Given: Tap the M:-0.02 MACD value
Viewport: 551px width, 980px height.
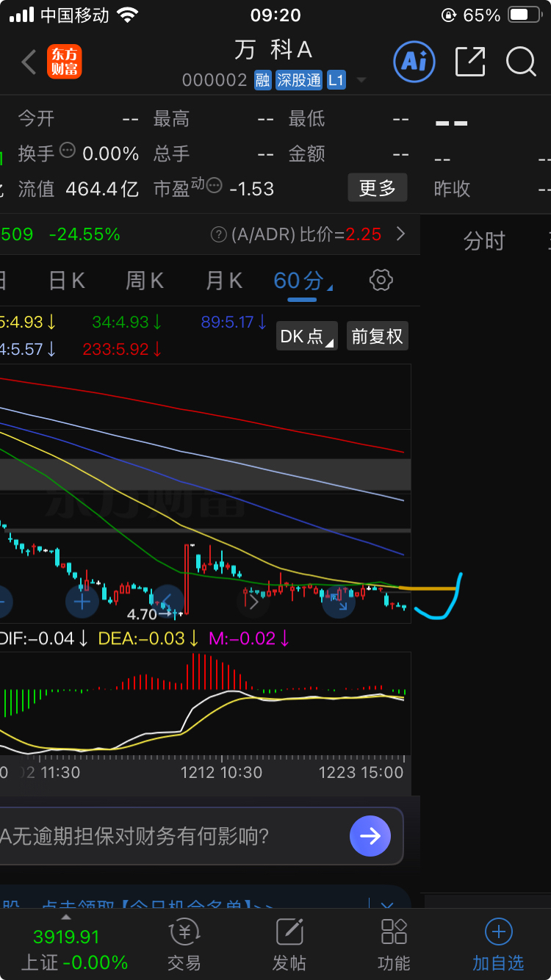Looking at the screenshot, I should (x=250, y=638).
